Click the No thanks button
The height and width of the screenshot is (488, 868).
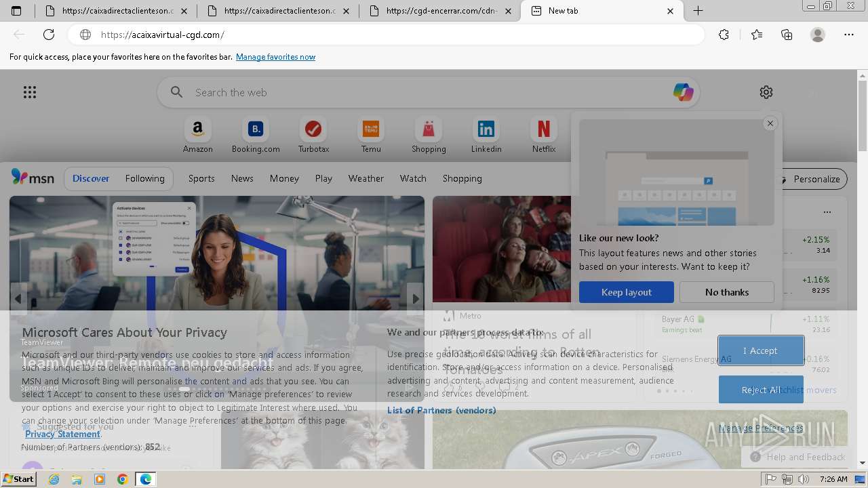(727, 292)
